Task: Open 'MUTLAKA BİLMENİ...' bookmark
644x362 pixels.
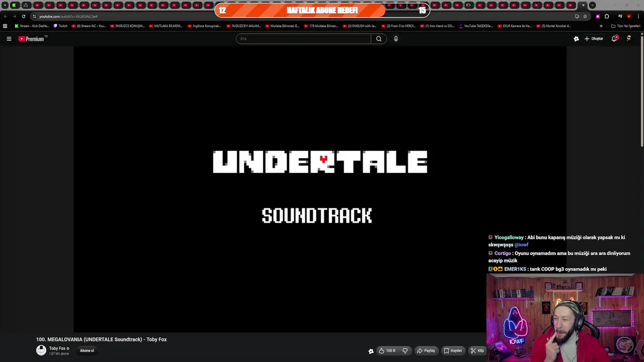Action: pos(166,26)
